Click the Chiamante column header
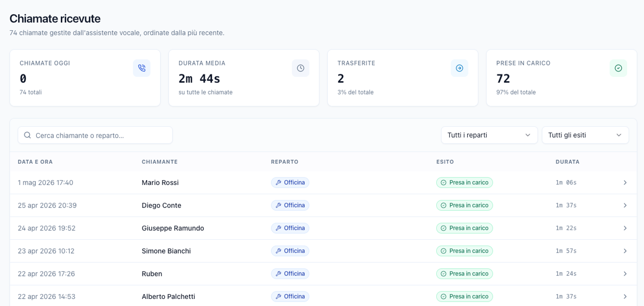 click(x=160, y=162)
